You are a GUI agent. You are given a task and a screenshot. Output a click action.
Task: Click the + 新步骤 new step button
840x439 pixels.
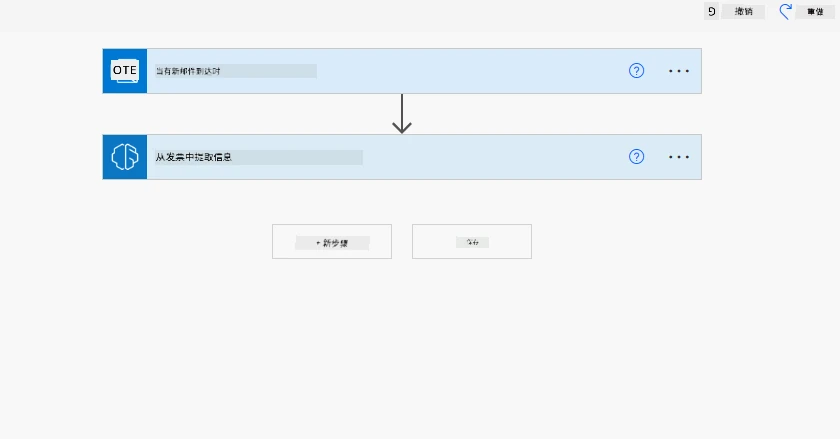pyautogui.click(x=332, y=242)
